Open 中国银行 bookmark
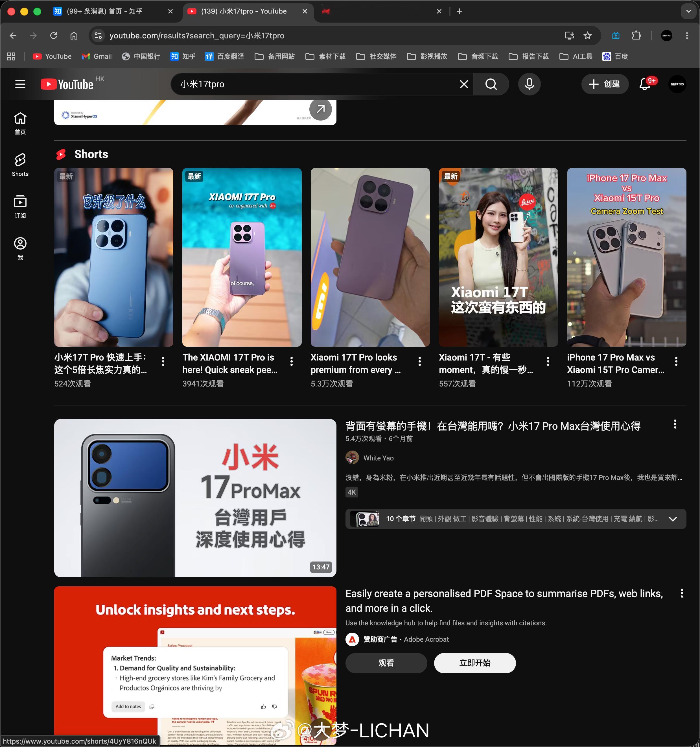Viewport: 700px width, 747px height. pyautogui.click(x=141, y=56)
